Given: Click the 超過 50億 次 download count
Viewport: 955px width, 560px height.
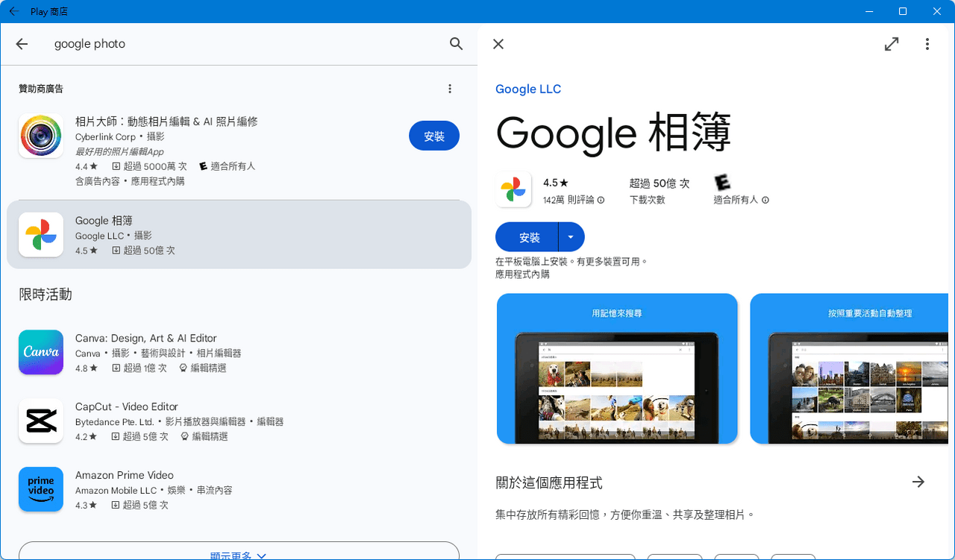Looking at the screenshot, I should 660,183.
